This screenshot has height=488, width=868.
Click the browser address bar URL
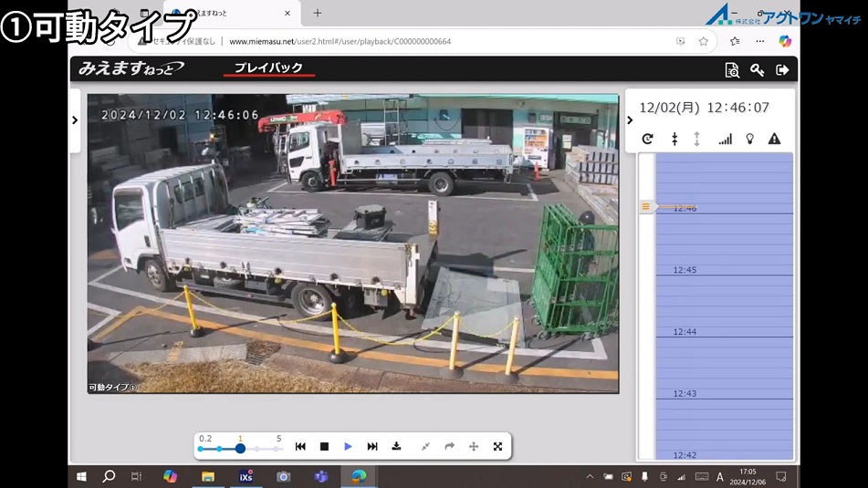pos(340,41)
